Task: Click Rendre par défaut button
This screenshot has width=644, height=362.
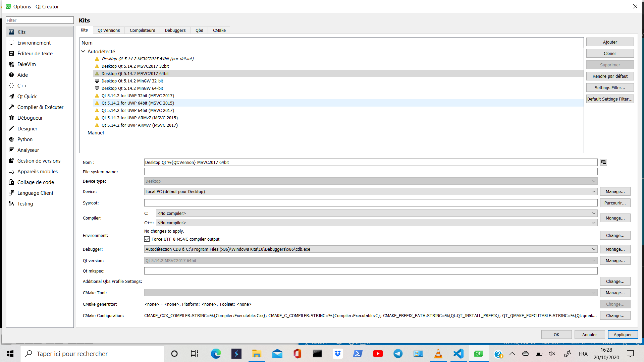Action: point(610,76)
